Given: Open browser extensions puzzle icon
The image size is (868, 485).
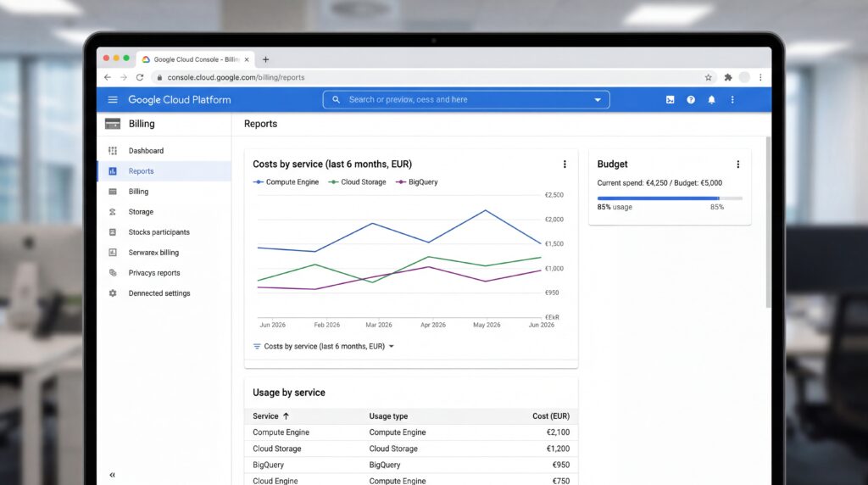Looking at the screenshot, I should pos(728,77).
